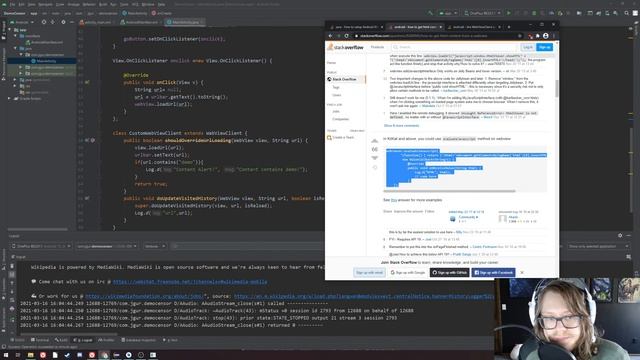The image size is (640, 360).
Task: Open the File menu
Action: (12, 4)
